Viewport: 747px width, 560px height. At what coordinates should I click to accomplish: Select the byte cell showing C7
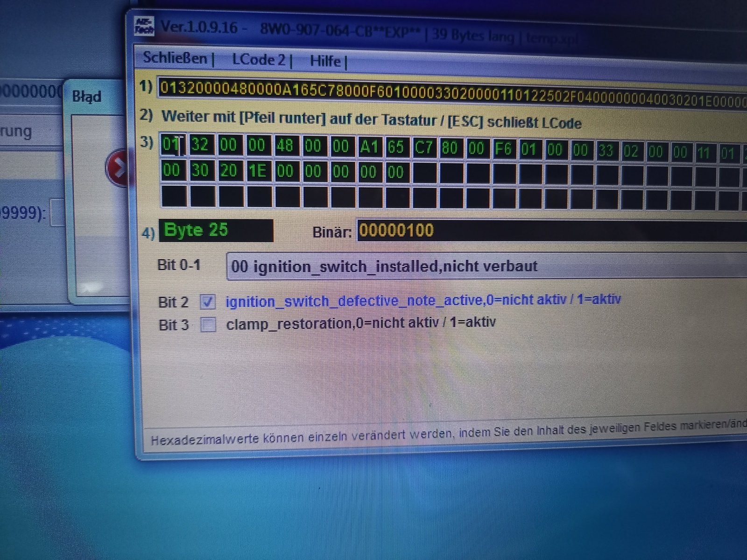tap(423, 148)
